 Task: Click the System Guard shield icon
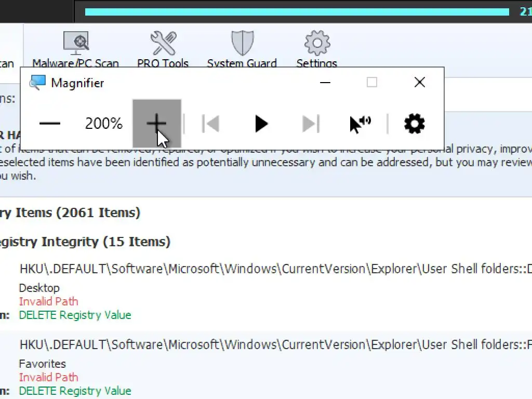[242, 43]
